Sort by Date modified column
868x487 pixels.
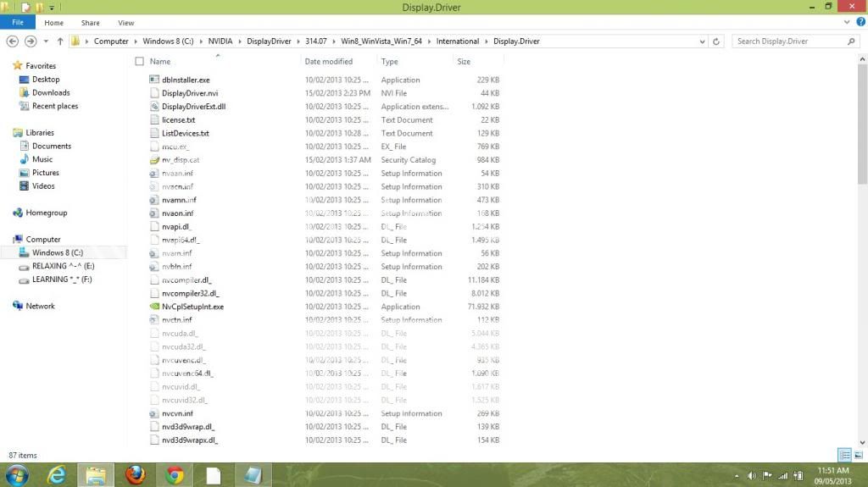click(328, 62)
